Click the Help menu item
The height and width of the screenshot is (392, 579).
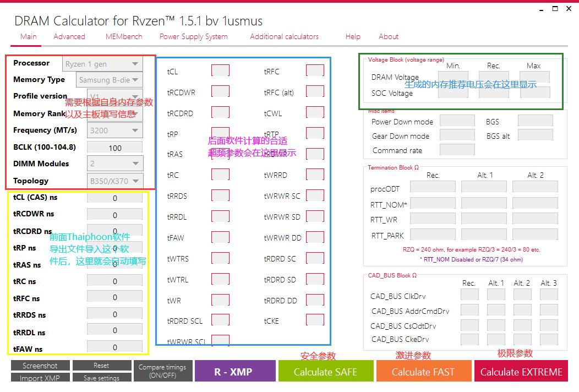[x=353, y=36]
